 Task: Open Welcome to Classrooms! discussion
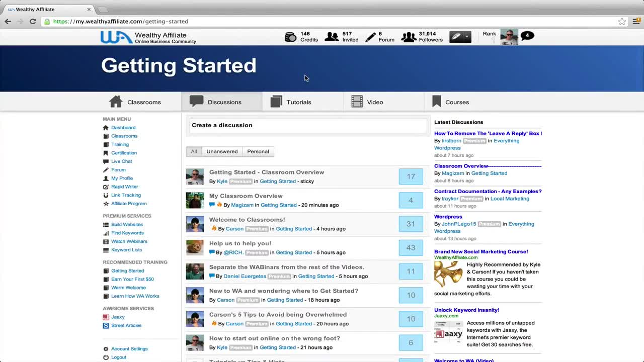[247, 220]
